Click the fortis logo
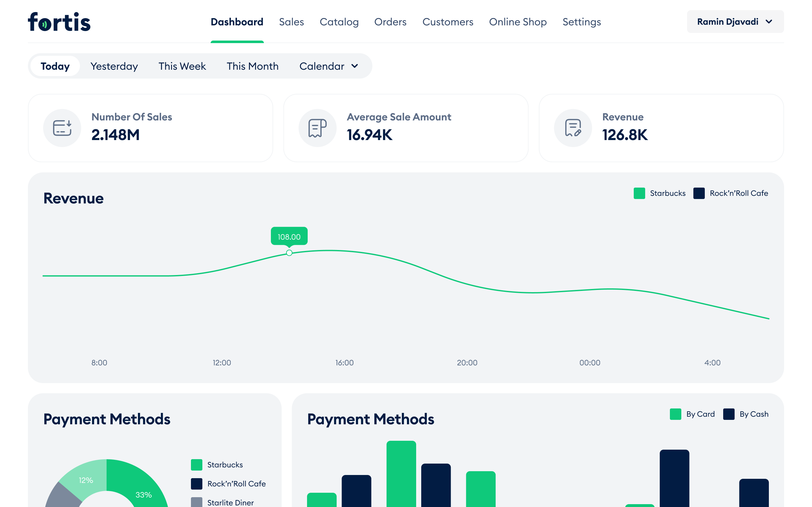The image size is (812, 507). [x=59, y=22]
